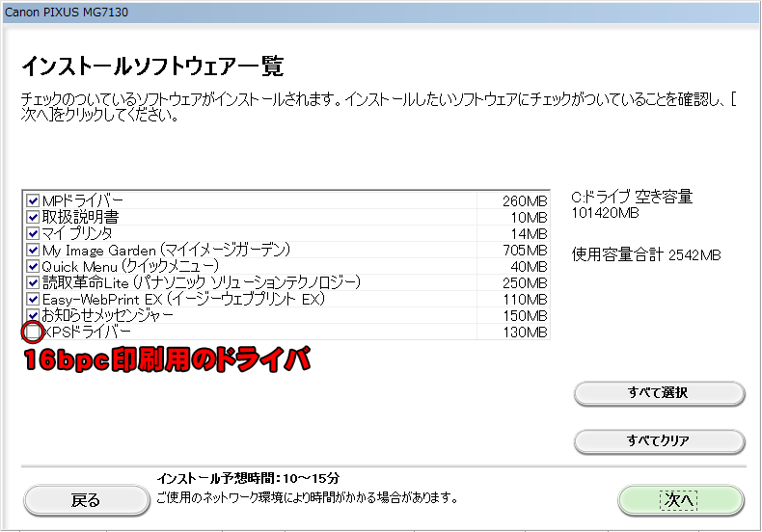Click the すべて選択 button
Screen dimensions: 762x532
[659, 392]
